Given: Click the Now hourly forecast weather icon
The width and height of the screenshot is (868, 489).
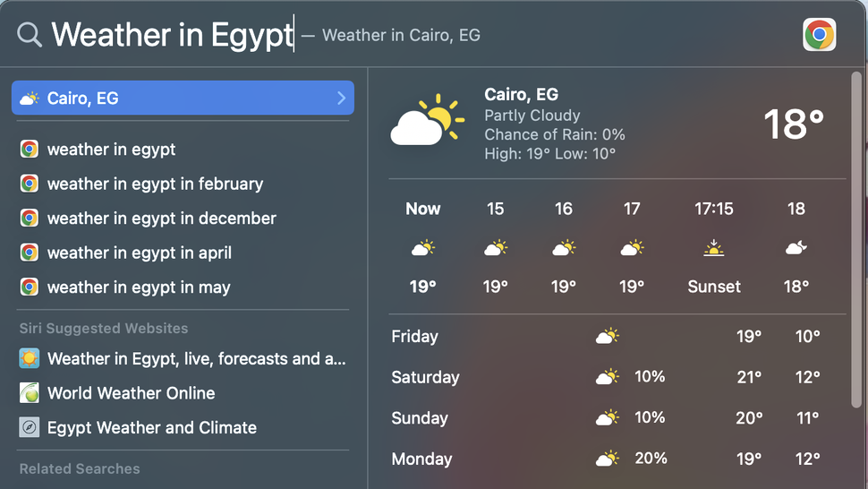Looking at the screenshot, I should click(x=422, y=248).
